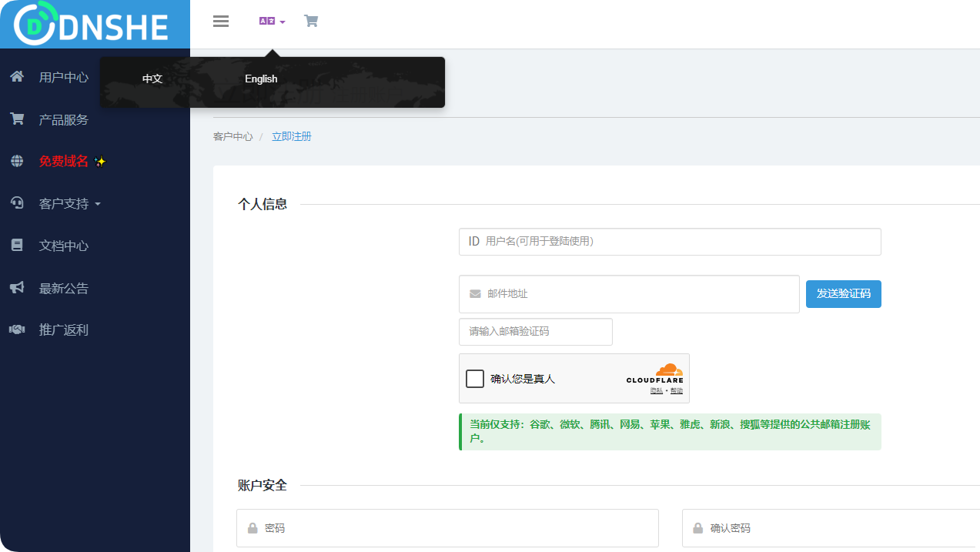Select English from the language menu
980x552 pixels.
coord(261,79)
